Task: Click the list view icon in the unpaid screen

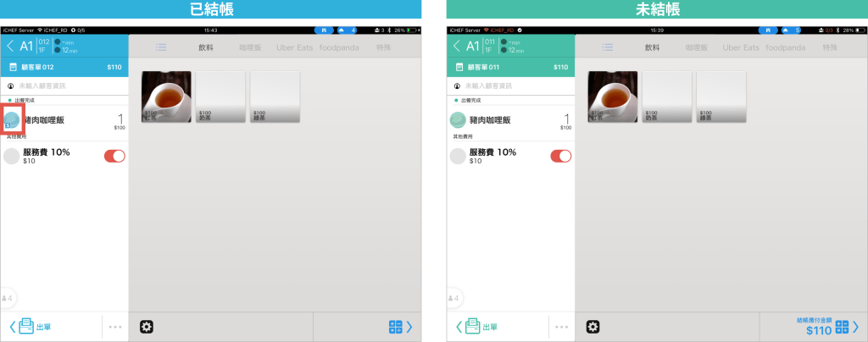Action: tap(608, 47)
